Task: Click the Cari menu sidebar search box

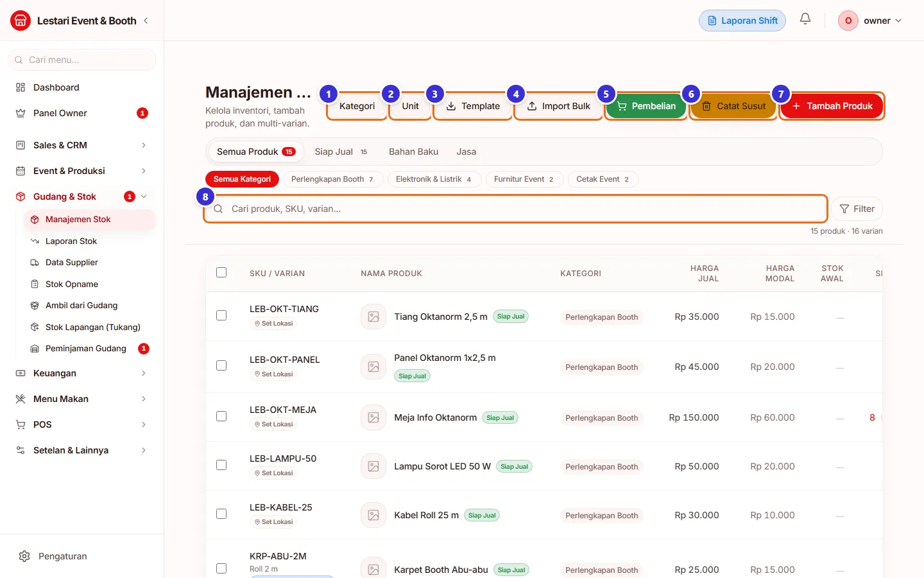Action: click(82, 60)
